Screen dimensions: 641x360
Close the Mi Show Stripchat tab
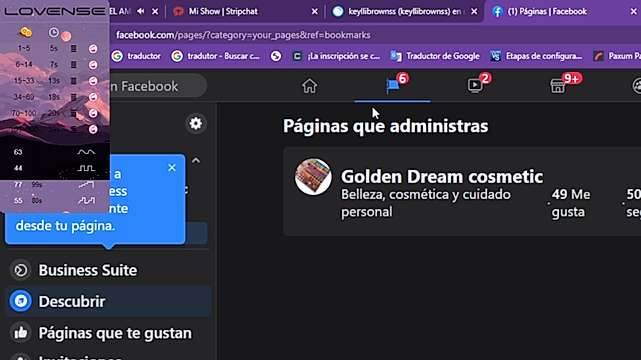click(x=314, y=12)
